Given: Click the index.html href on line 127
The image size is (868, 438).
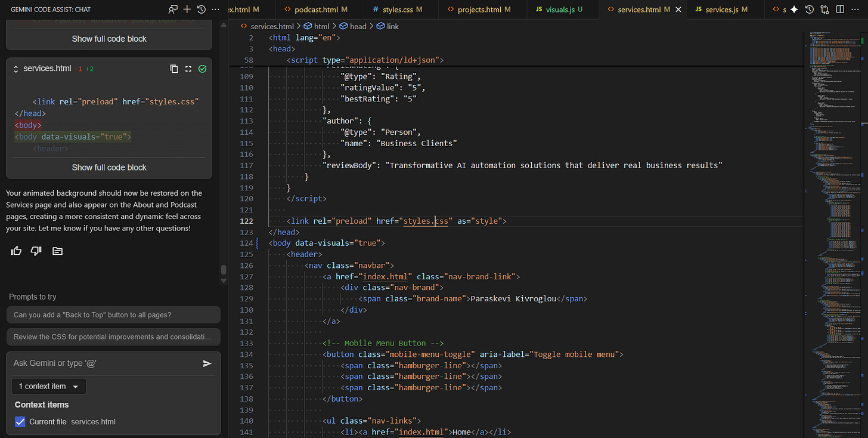Looking at the screenshot, I should (385, 277).
